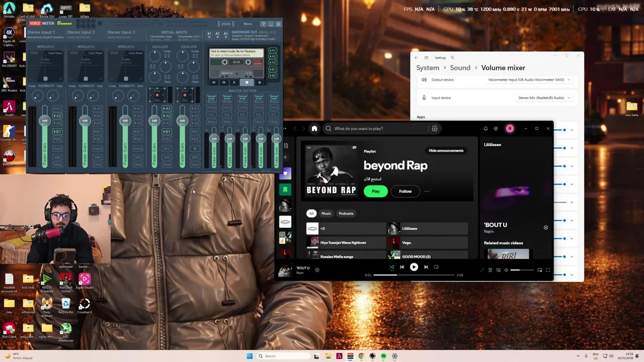Image resolution: width=644 pixels, height=362 pixels.
Task: Solo the Stereo Input 1 strip
Action: [57, 157]
